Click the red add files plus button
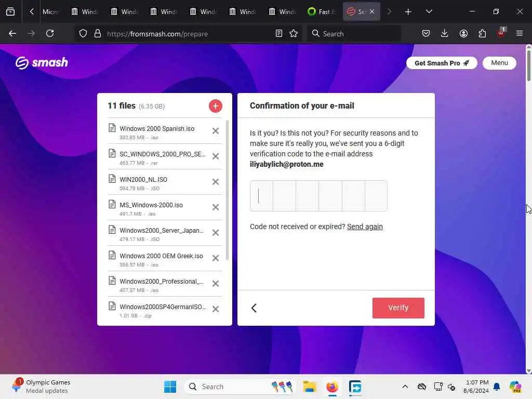 pos(216,106)
